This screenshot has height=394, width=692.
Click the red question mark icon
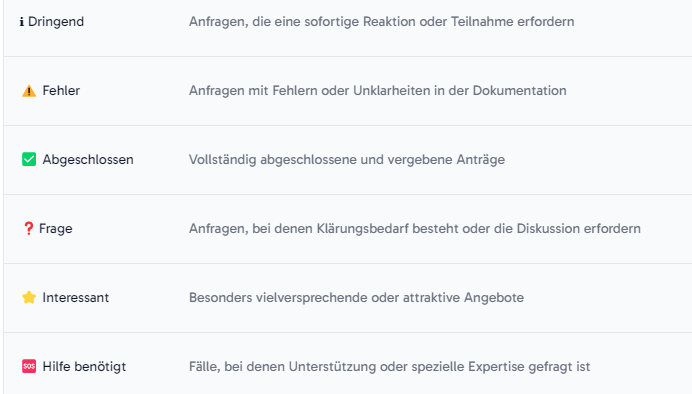(28, 229)
